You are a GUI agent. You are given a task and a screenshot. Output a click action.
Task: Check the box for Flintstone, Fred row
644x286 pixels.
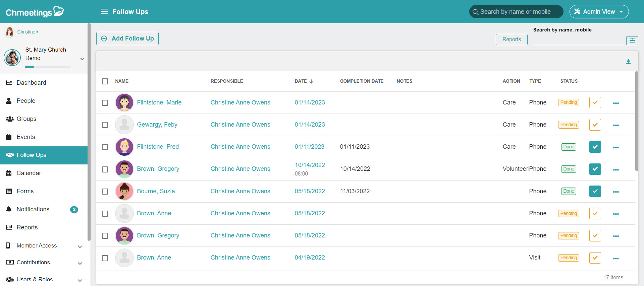tap(105, 147)
